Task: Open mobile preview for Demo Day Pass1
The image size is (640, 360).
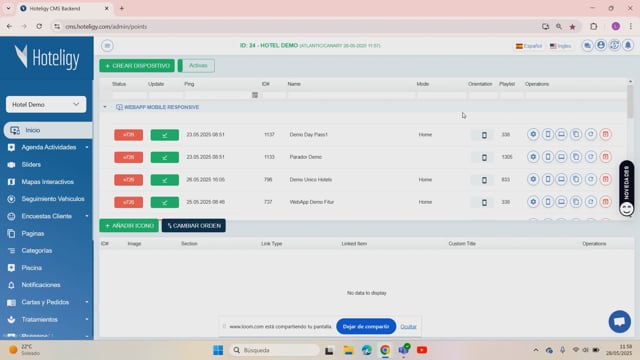Action: tap(548, 134)
